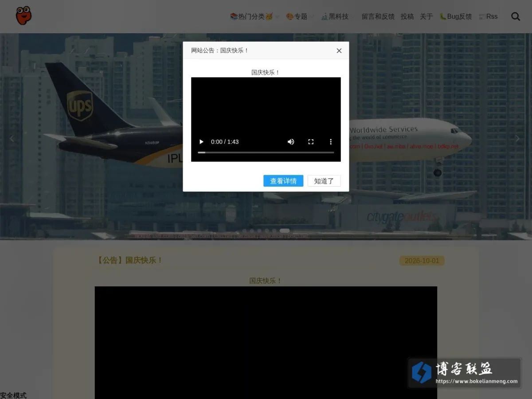Open the Bug反馈 menu link
Screen dimensions: 532x399
455,16
